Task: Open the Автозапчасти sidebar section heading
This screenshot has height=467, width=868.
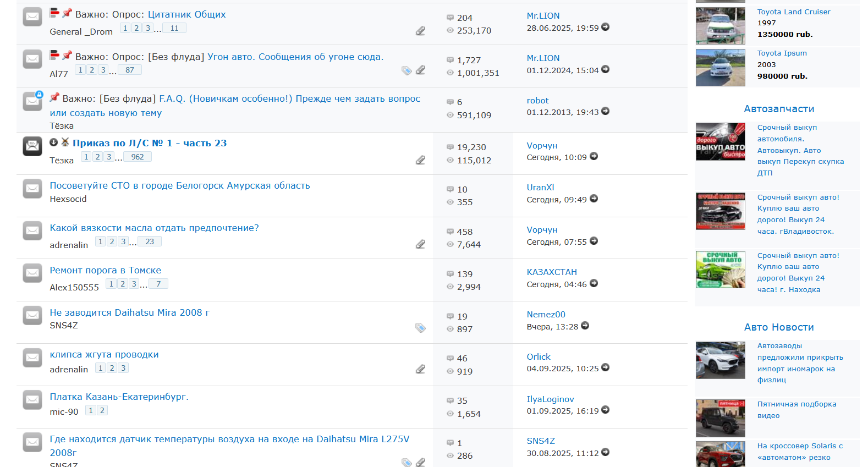Action: [x=779, y=109]
